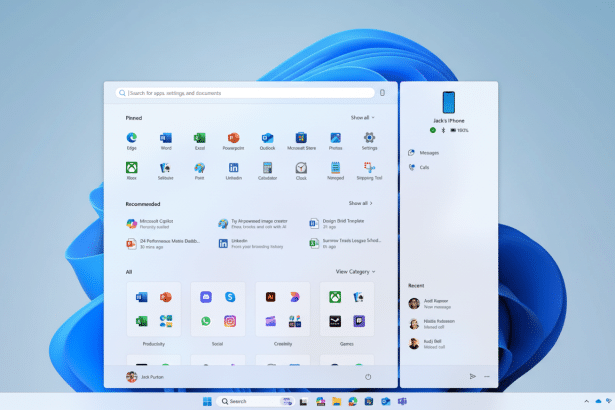Click Jack's iPhone device icon
This screenshot has width=615, height=410.
point(449,102)
